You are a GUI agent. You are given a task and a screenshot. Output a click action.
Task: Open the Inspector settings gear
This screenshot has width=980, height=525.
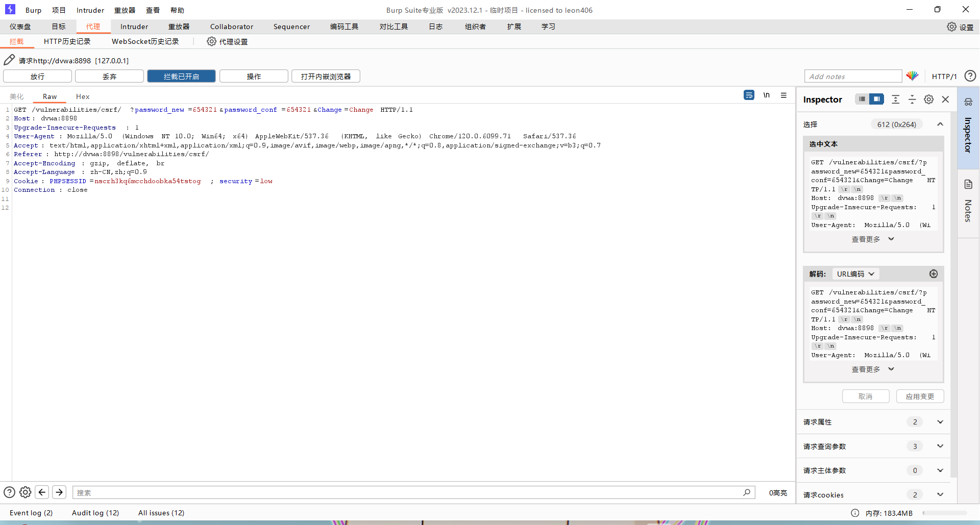(929, 99)
